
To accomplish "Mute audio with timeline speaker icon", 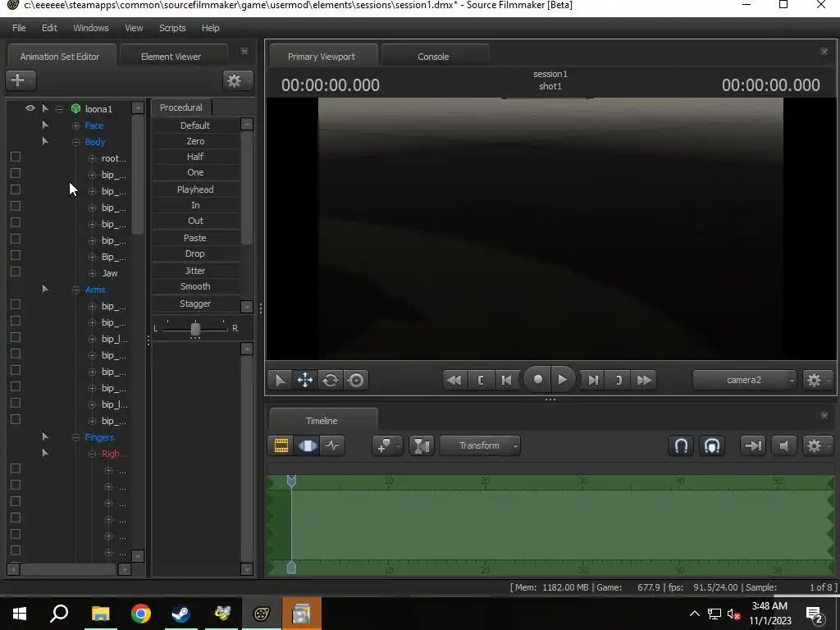I will 783,445.
